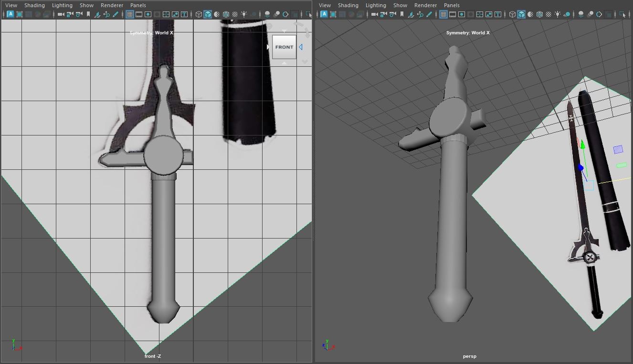Screen dimensions: 633x364
Task: Open Renderer menu in persp panel
Action: tap(425, 5)
